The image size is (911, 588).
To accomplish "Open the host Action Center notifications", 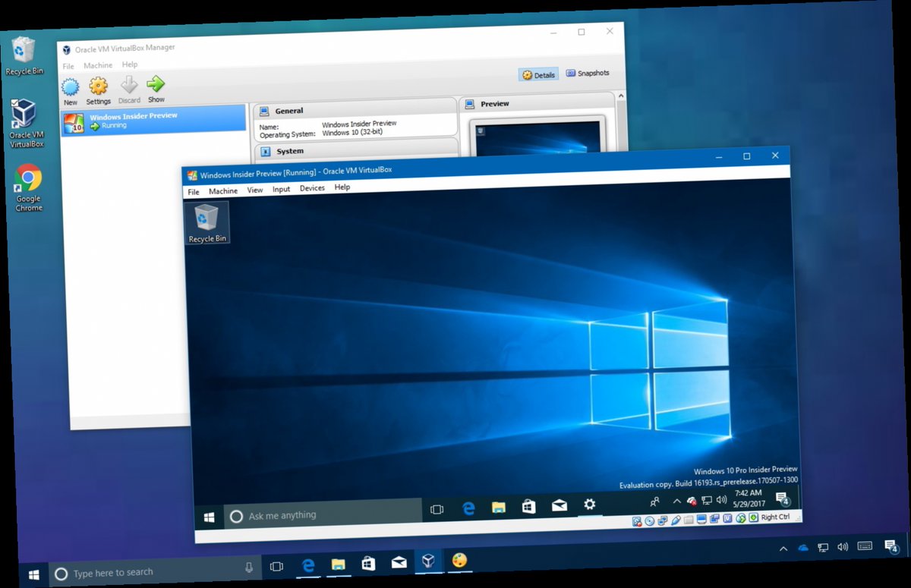I will click(x=892, y=546).
